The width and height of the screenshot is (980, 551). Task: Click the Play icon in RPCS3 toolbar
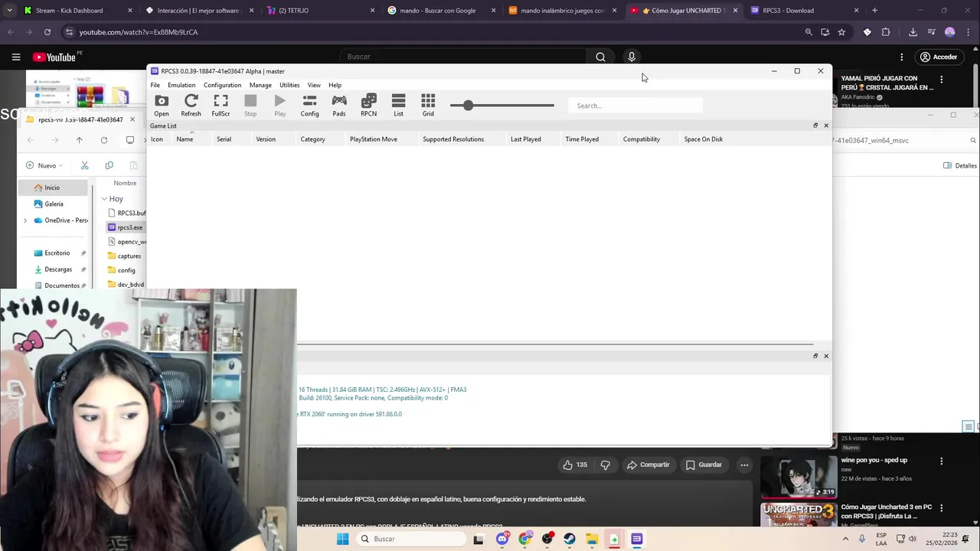pos(280,106)
